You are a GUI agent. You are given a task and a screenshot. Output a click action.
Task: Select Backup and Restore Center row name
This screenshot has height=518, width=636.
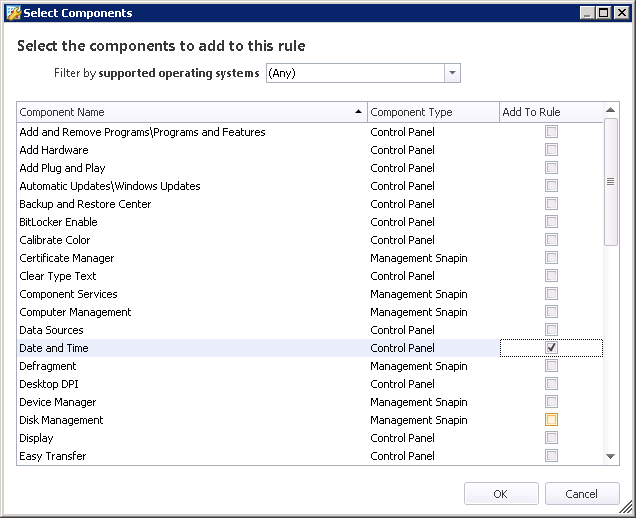point(85,204)
